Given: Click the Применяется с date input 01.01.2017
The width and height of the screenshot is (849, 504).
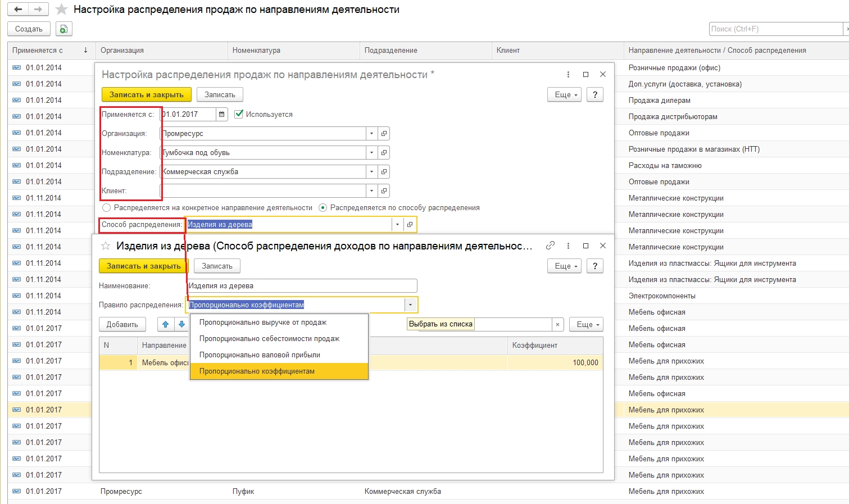Looking at the screenshot, I should (x=188, y=115).
